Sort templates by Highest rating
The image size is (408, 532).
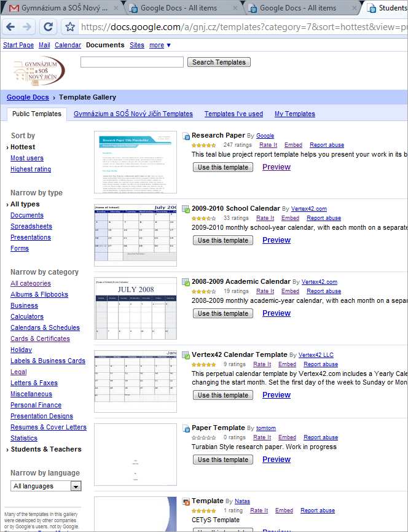(31, 170)
